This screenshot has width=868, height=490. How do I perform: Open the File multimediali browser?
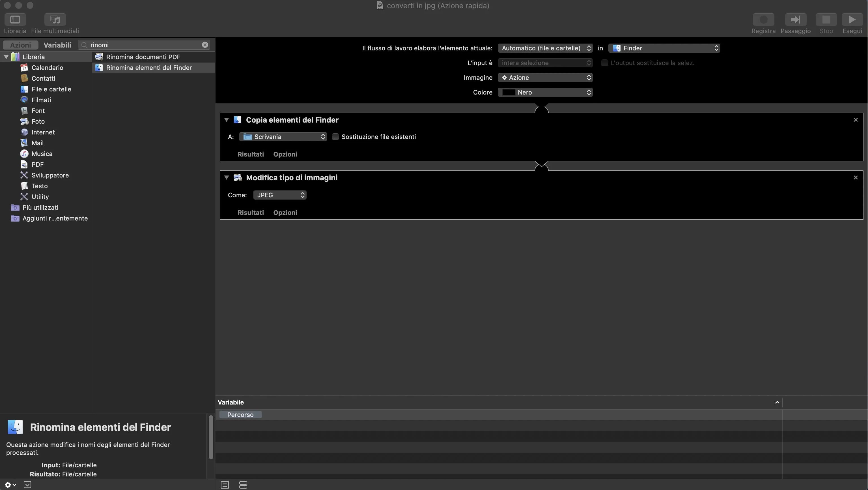(x=55, y=20)
